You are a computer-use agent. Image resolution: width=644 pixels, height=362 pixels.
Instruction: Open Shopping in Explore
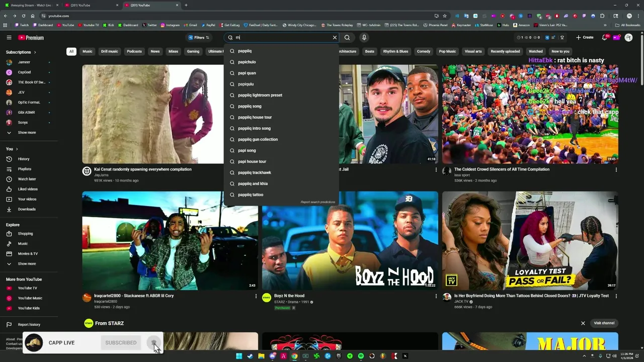pos(25,234)
